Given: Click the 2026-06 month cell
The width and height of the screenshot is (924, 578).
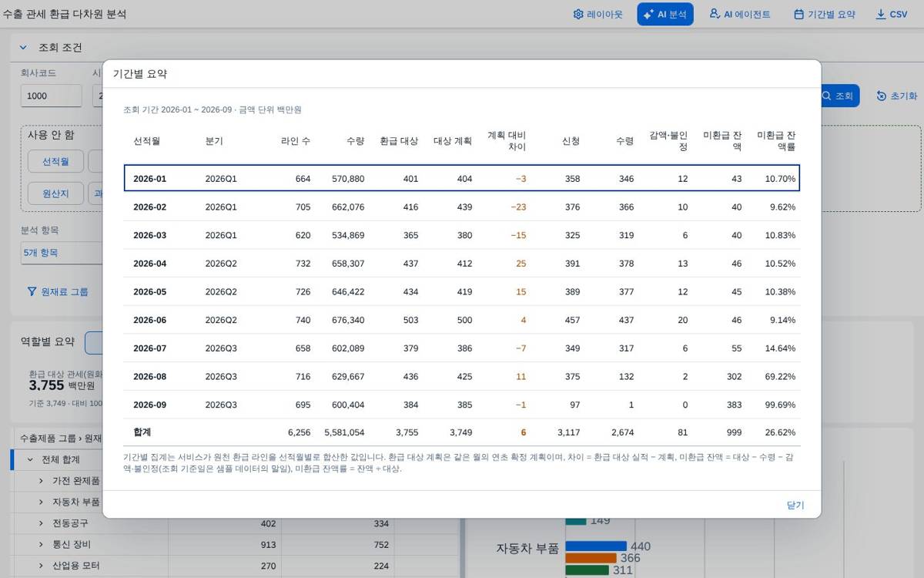Looking at the screenshot, I should 149,320.
